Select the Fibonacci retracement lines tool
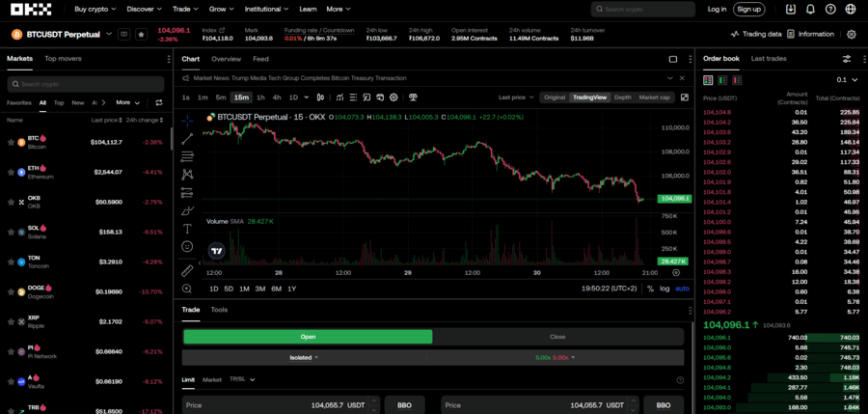 point(187,157)
